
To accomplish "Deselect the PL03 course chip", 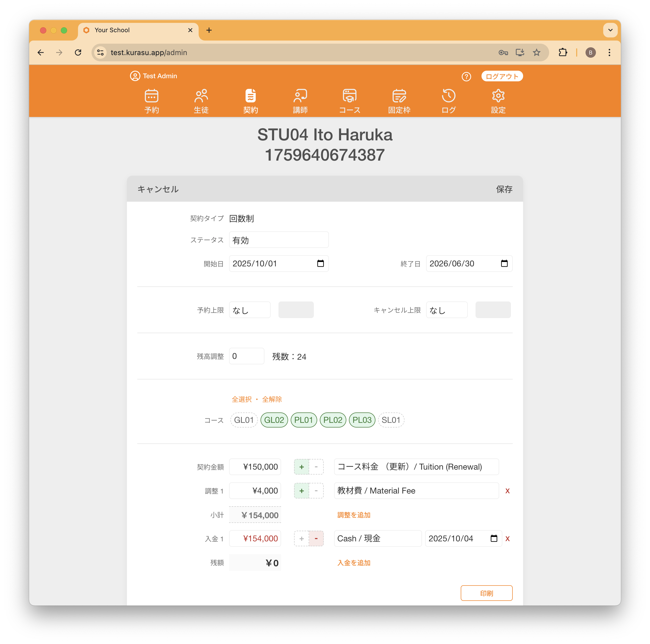I will (362, 420).
